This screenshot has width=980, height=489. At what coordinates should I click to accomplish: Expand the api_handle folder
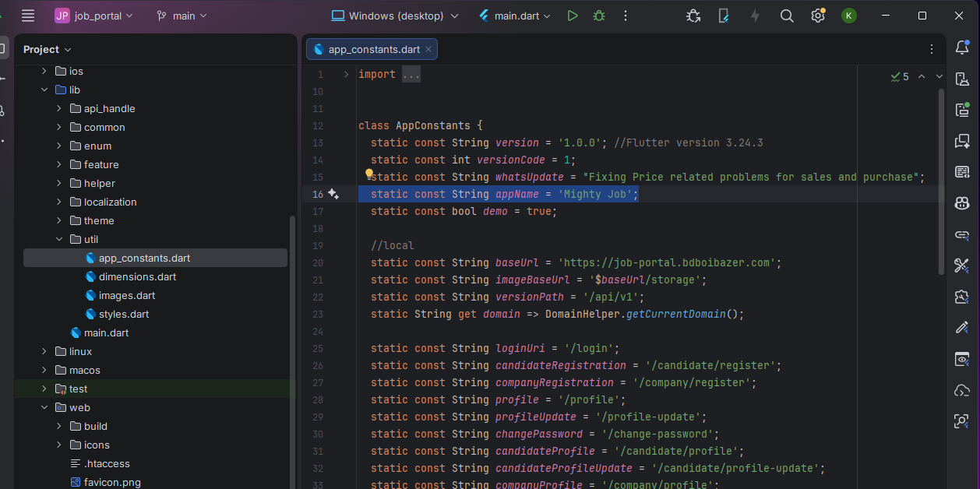[x=59, y=108]
